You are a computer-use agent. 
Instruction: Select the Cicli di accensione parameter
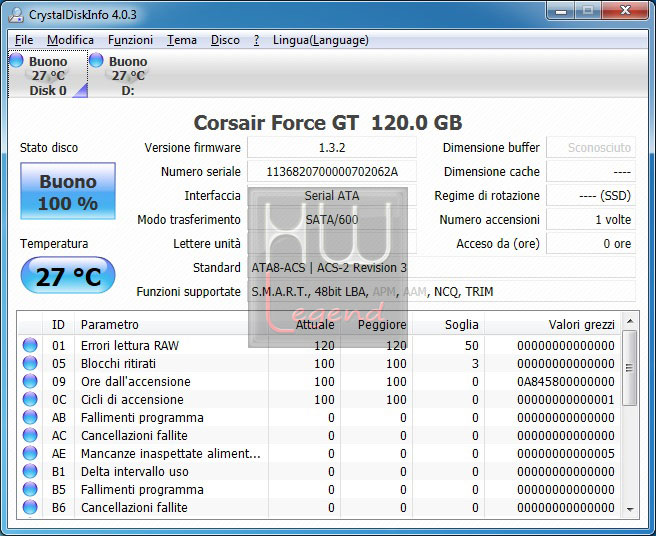[132, 399]
